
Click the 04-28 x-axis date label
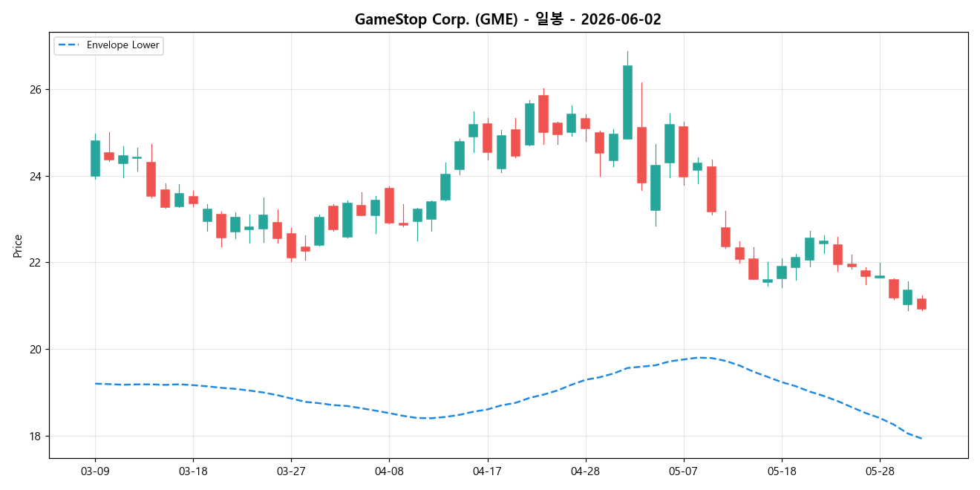click(x=585, y=471)
